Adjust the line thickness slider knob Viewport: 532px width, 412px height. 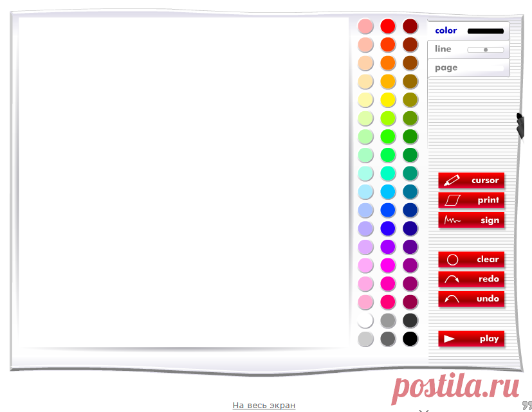(x=486, y=50)
